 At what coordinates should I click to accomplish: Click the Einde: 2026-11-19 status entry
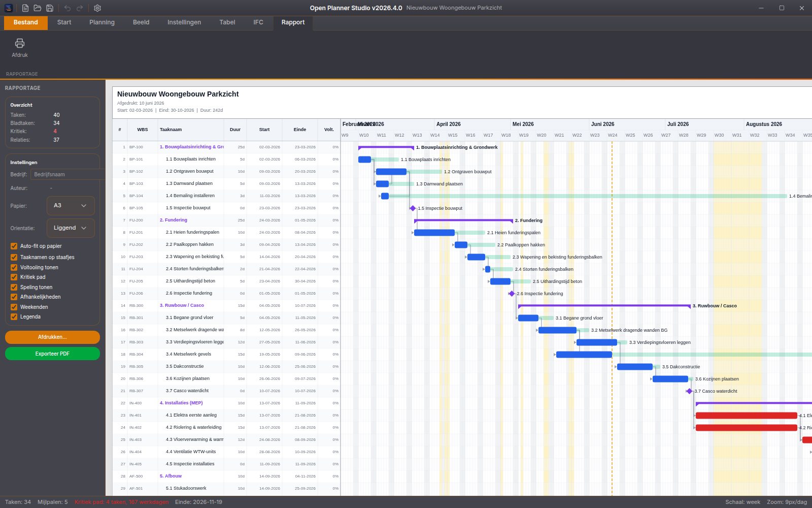click(198, 502)
